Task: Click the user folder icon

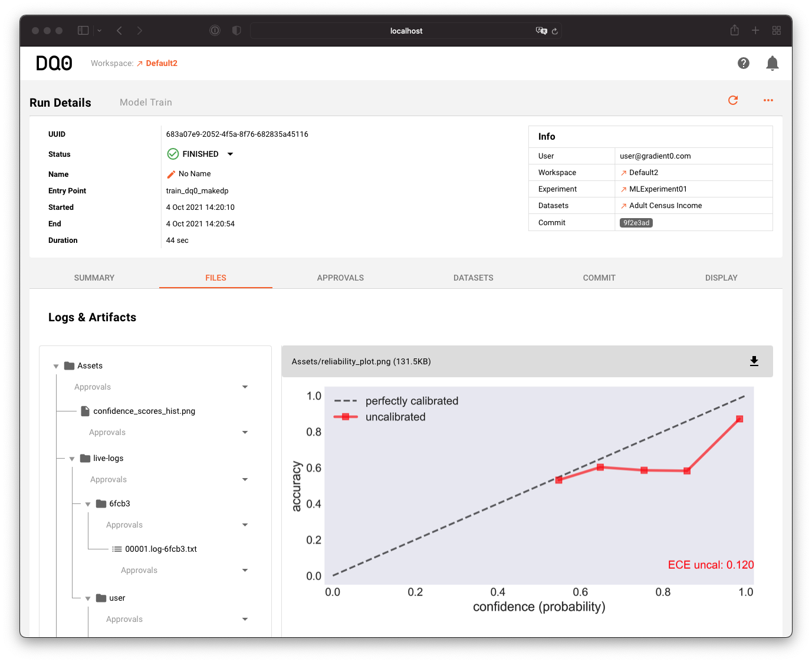Action: 101,598
